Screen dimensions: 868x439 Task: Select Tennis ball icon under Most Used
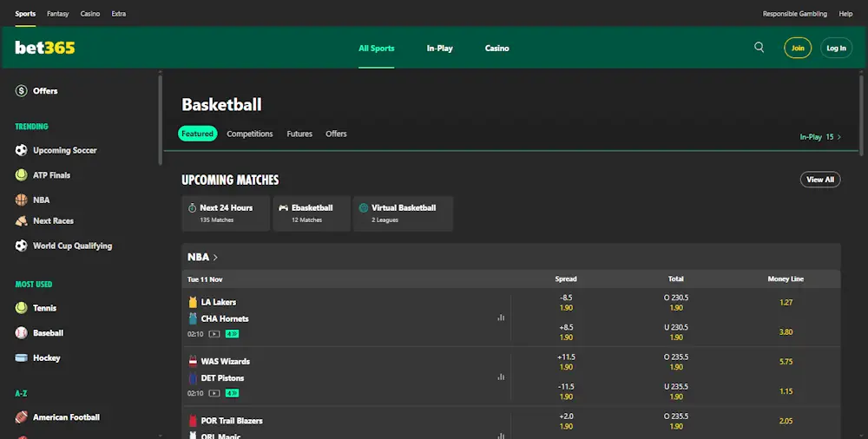point(21,308)
